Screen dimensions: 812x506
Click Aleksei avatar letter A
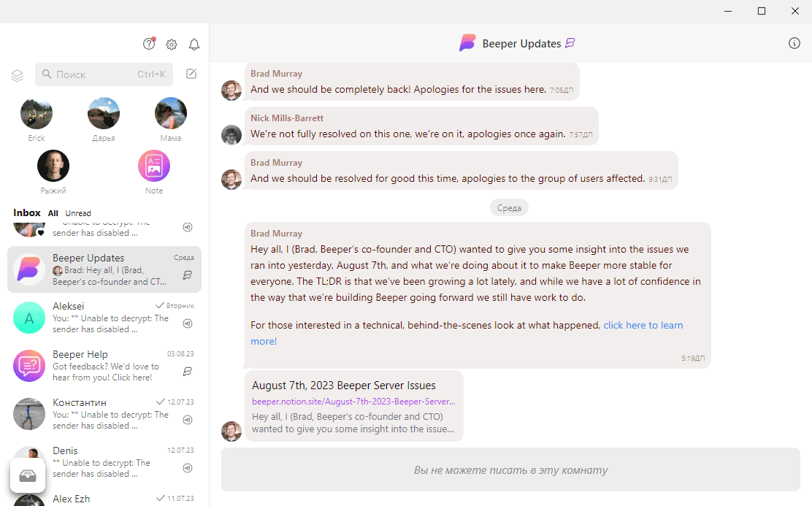[29, 318]
